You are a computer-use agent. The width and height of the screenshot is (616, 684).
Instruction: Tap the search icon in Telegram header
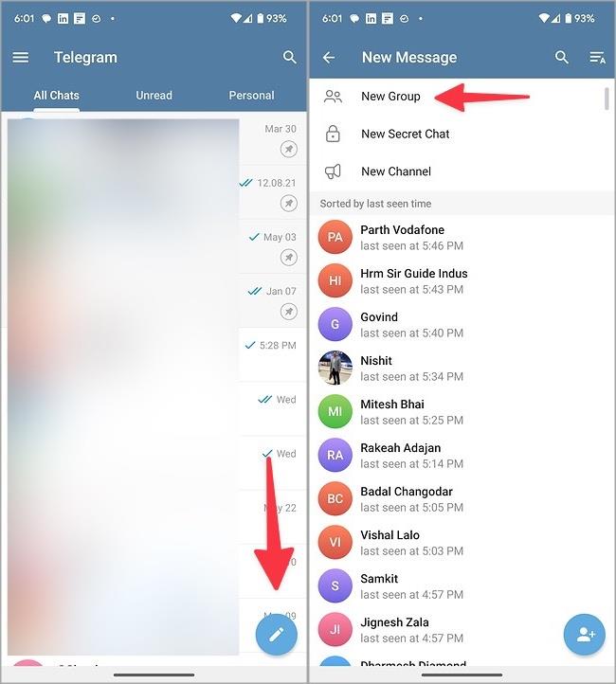click(x=290, y=57)
